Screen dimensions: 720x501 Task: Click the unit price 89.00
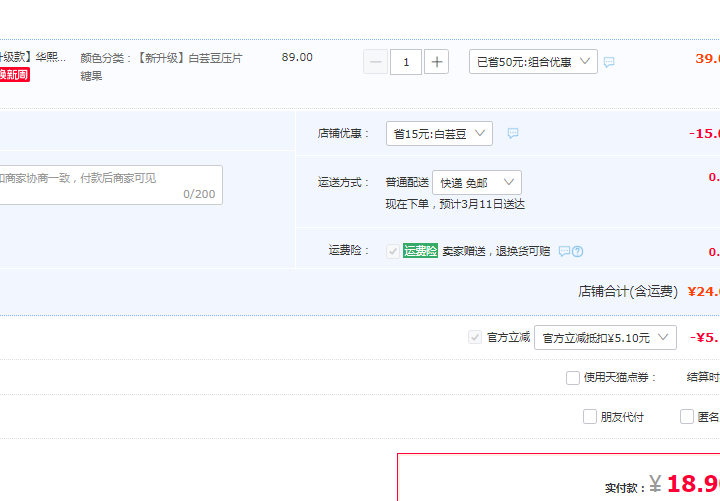[297, 57]
